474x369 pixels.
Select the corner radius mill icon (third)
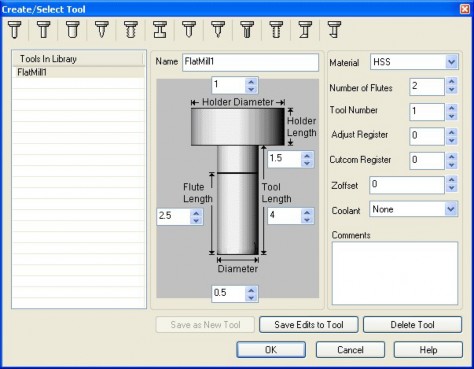point(72,30)
